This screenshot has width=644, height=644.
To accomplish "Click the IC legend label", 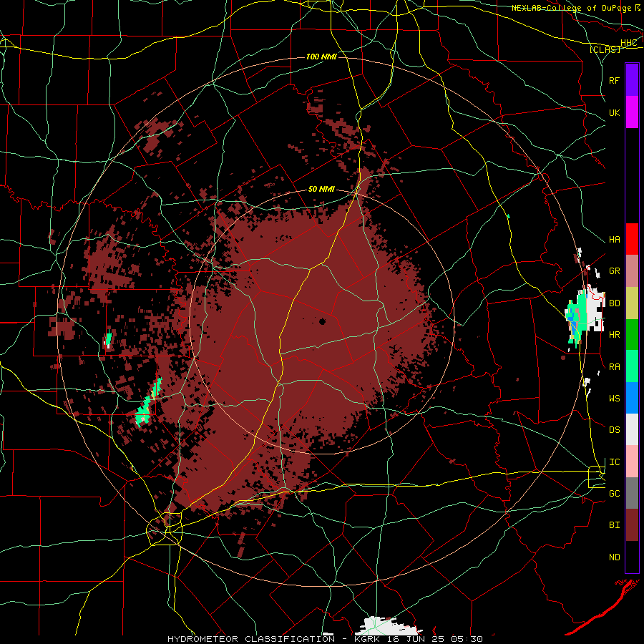I will [614, 462].
